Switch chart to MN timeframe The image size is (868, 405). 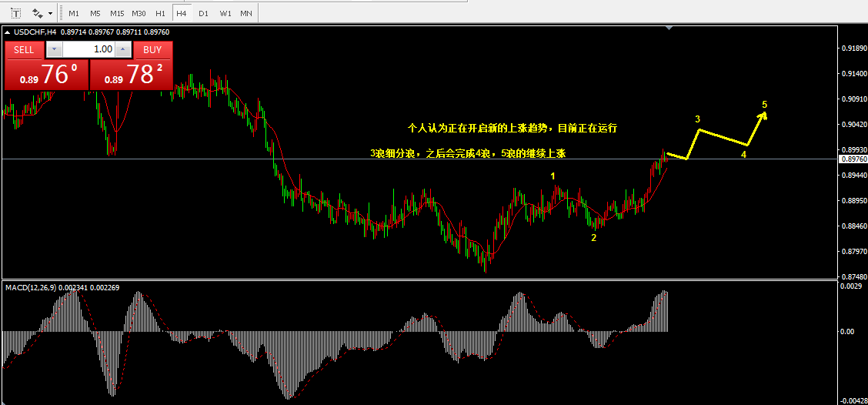tap(246, 13)
